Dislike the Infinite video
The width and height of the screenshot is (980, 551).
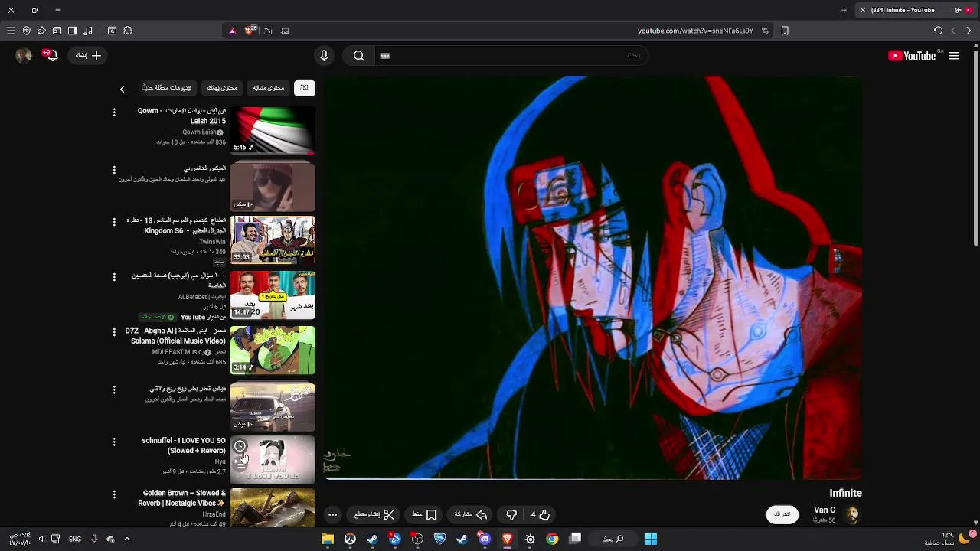[511, 514]
